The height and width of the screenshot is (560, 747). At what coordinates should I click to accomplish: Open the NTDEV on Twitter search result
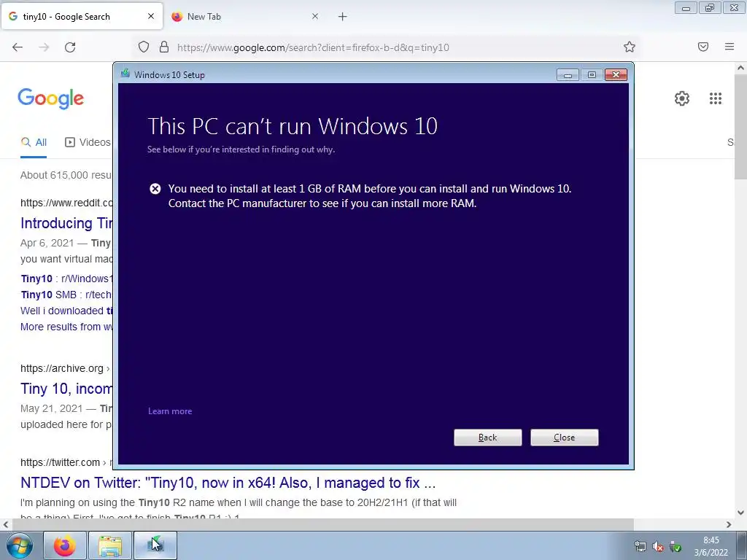[228, 483]
